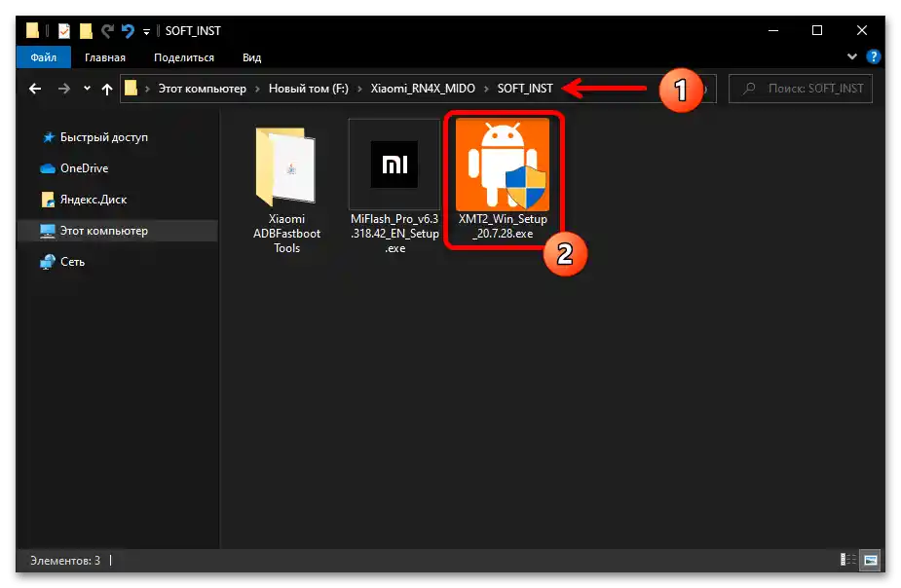The height and width of the screenshot is (588, 901).
Task: Select the XMT2_Win_Setup_20.7.28.exe installer
Action: coord(503,180)
